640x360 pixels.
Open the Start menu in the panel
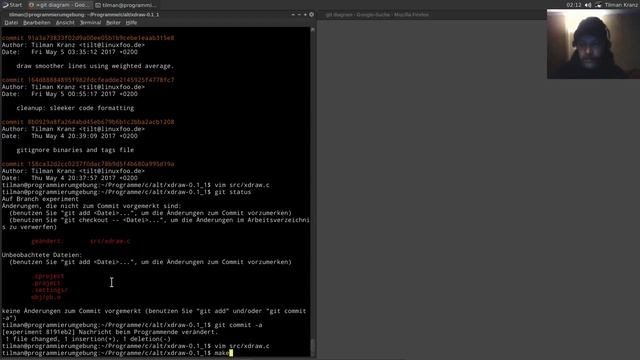[x=12, y=5]
